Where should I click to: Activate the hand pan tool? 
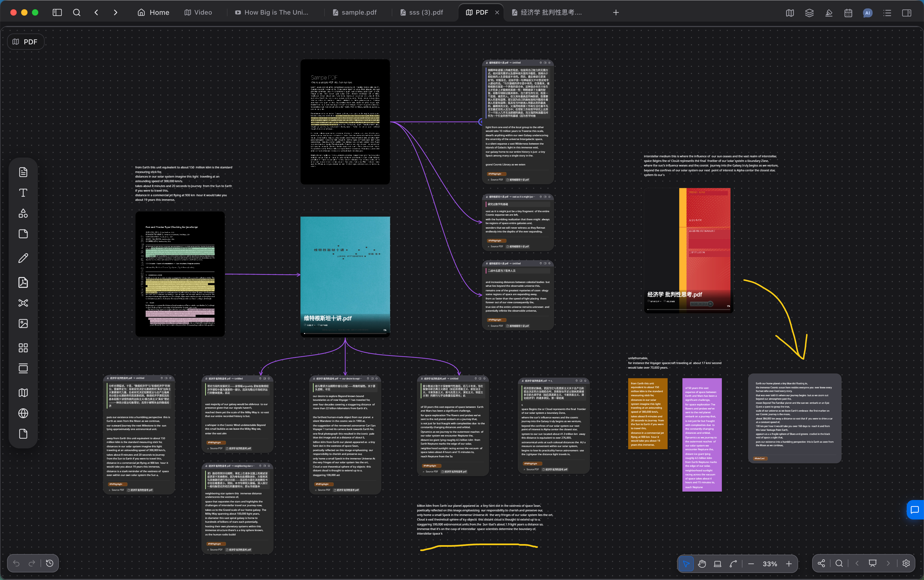click(x=702, y=564)
